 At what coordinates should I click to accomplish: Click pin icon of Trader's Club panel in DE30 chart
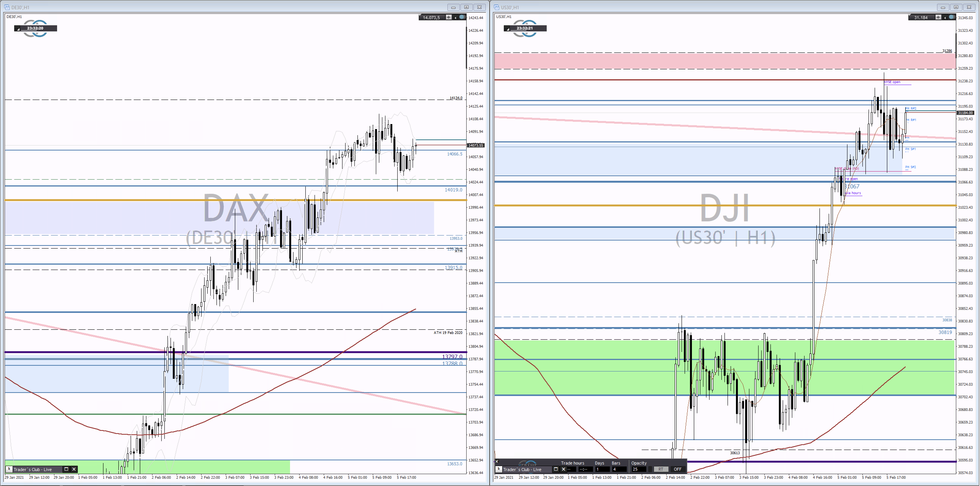[9, 469]
